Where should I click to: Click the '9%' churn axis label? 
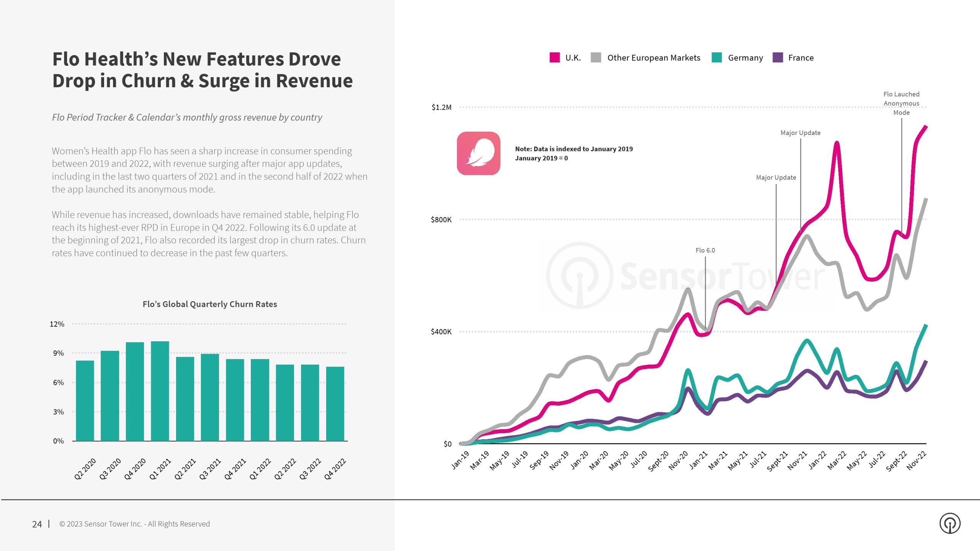click(59, 353)
